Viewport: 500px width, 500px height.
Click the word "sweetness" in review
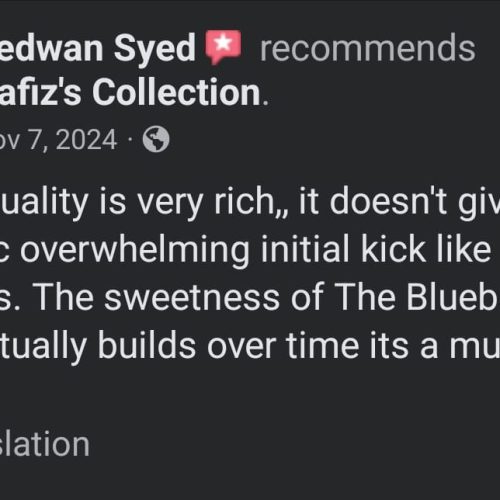[192, 297]
